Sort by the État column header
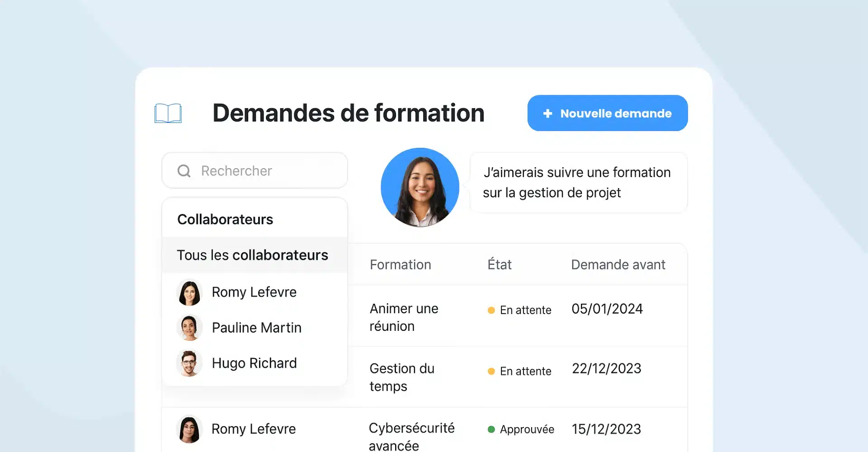The height and width of the screenshot is (452, 868). [x=499, y=264]
